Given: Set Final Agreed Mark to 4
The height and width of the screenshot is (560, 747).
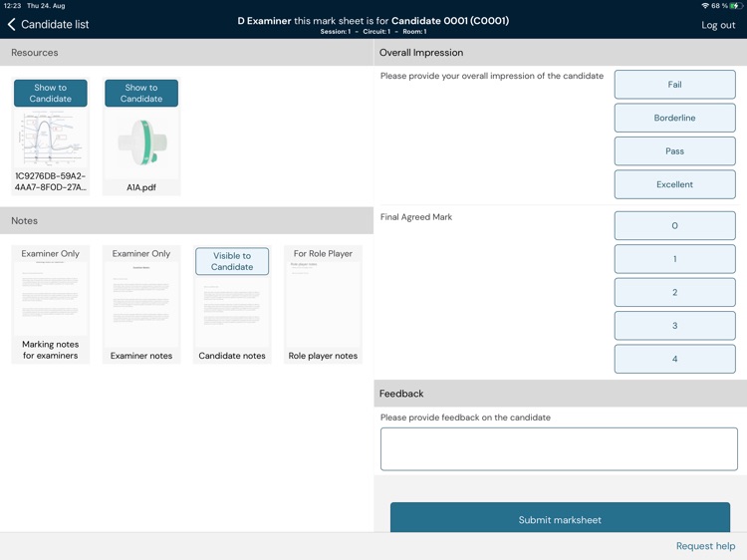Looking at the screenshot, I should tap(674, 359).
